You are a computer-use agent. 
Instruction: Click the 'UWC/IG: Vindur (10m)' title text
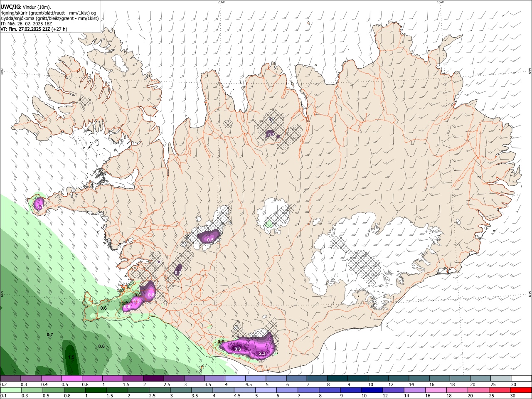coord(26,7)
